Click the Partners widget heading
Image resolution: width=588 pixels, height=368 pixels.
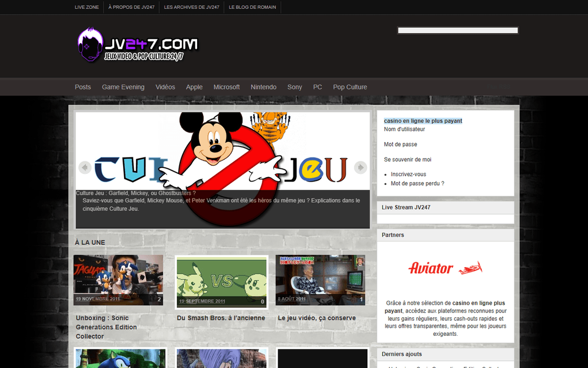tap(393, 235)
